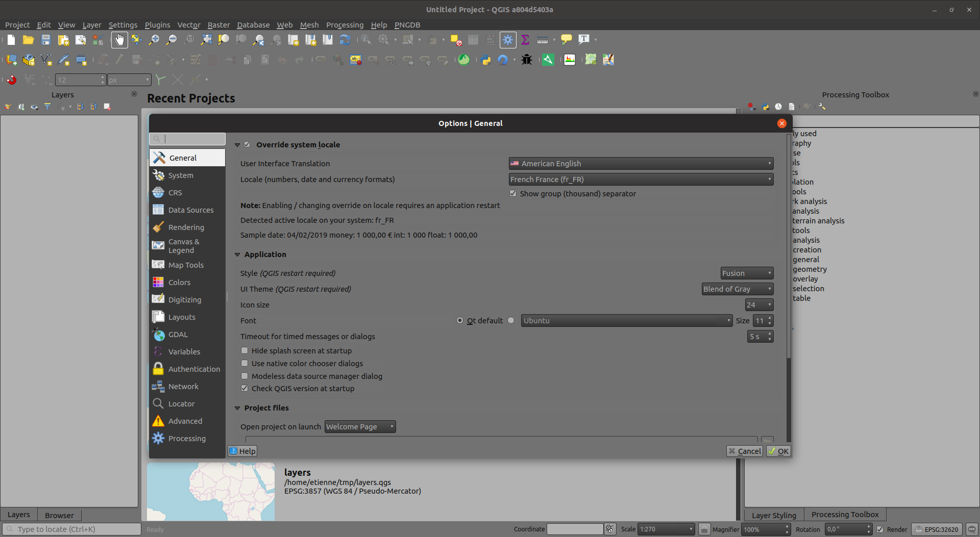Screen dimensions: 980x537
Task: Open the Locale French France dropdown
Action: coord(641,180)
